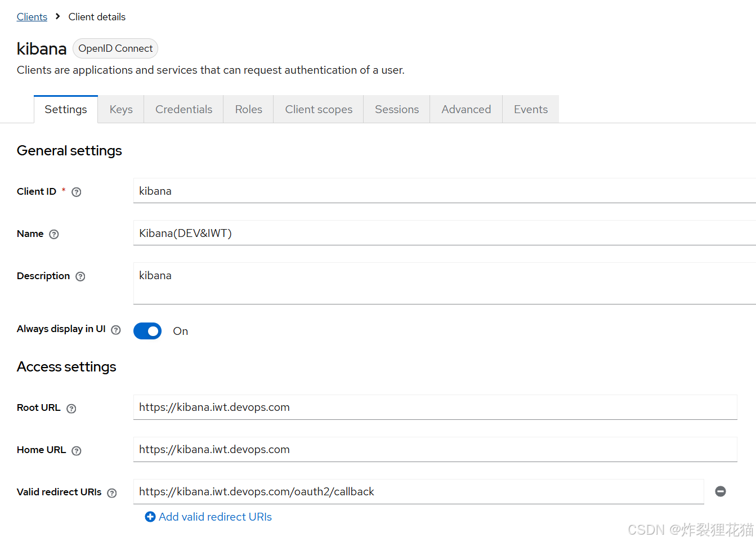This screenshot has width=756, height=542.
Task: Edit the Name field Kibana(DEV&IWT)
Action: [x=445, y=233]
